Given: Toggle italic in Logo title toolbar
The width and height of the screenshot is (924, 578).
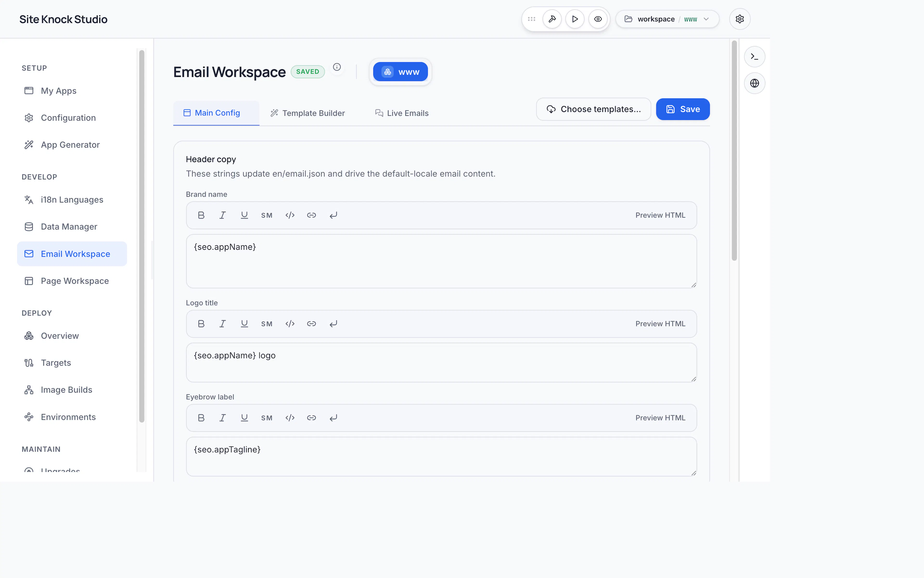Looking at the screenshot, I should pos(222,324).
